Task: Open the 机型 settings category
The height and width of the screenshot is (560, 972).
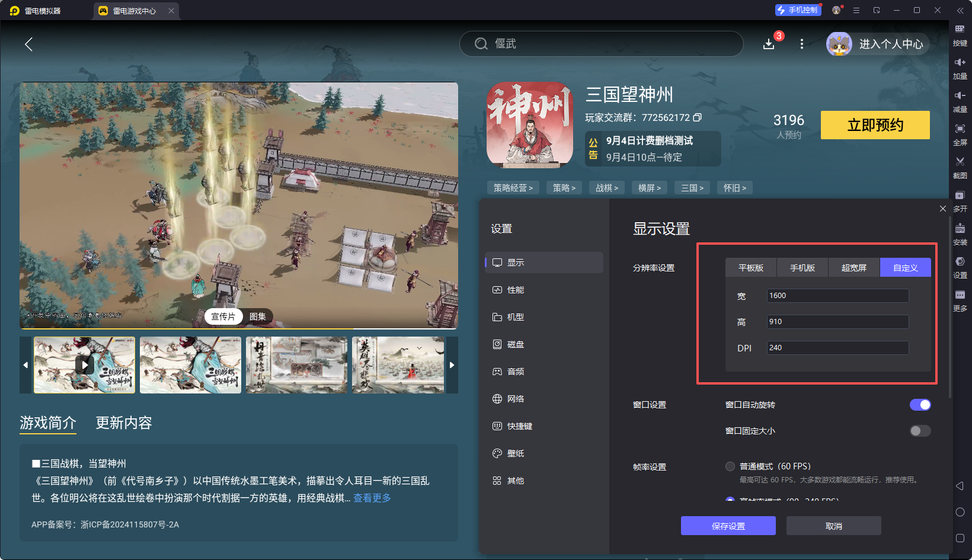Action: coord(544,317)
